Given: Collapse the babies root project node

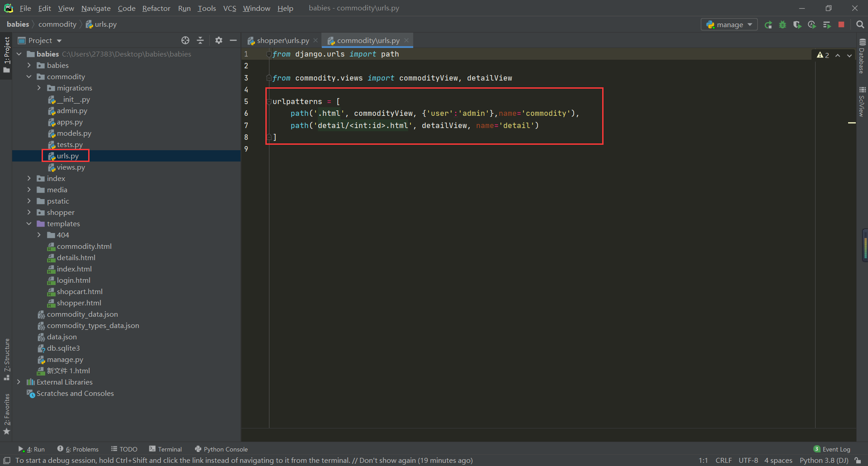Looking at the screenshot, I should pos(19,54).
